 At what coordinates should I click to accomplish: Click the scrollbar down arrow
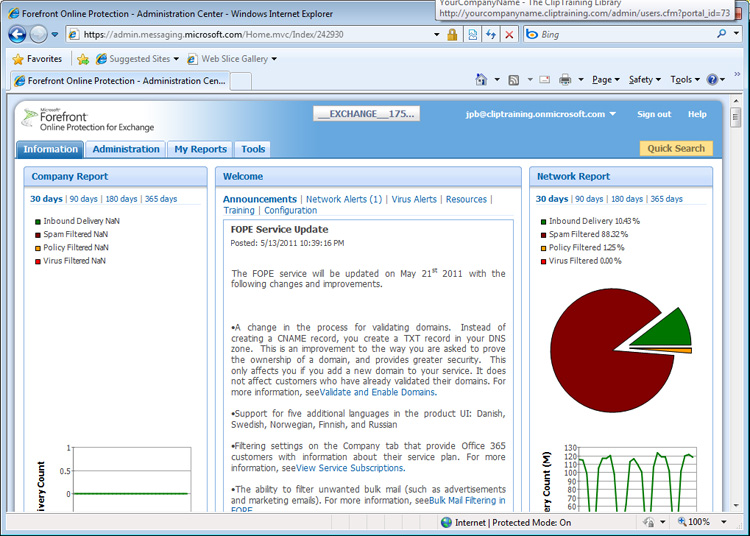coord(736,505)
